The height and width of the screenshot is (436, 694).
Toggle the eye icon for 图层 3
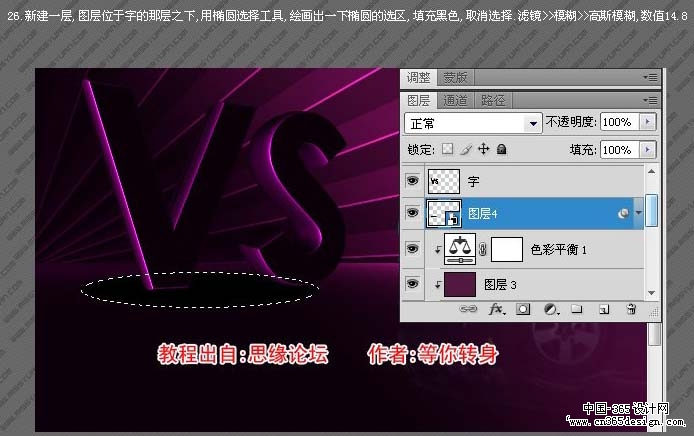click(x=412, y=283)
